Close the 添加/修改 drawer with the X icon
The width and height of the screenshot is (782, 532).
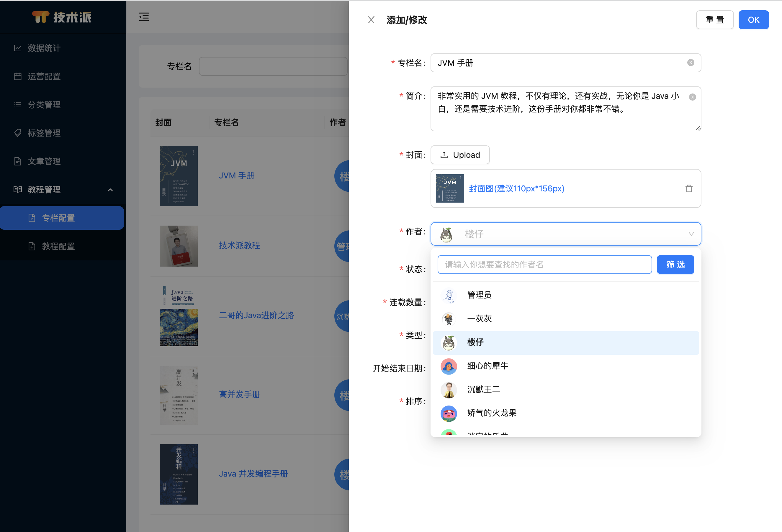[371, 20]
